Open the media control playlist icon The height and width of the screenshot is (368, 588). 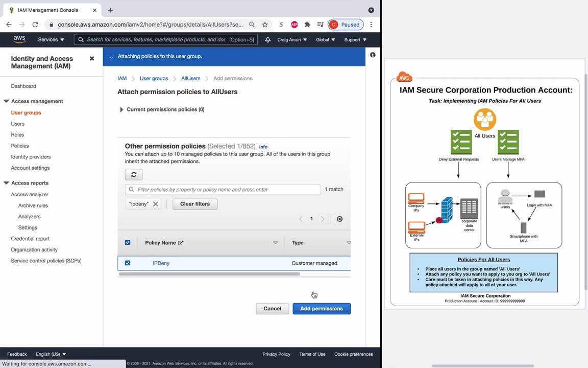[x=320, y=25]
